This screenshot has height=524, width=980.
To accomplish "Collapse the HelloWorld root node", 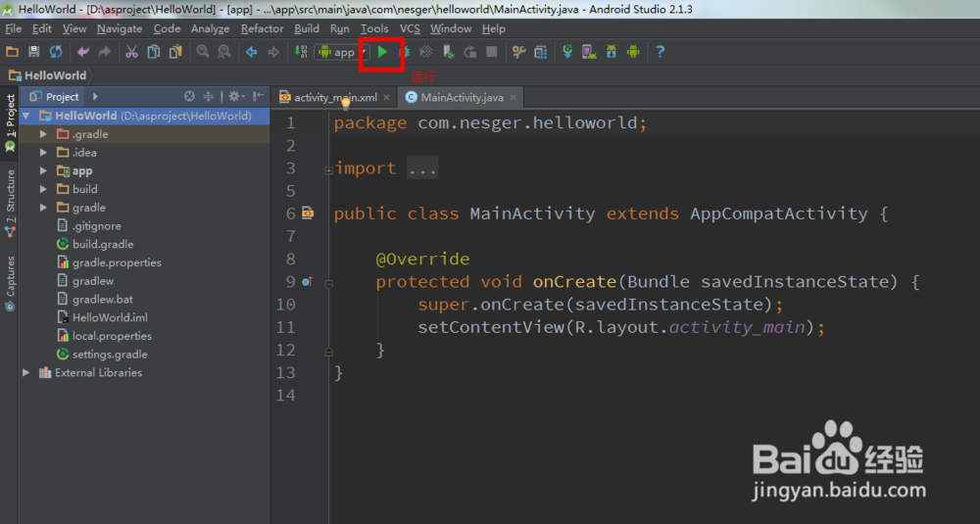I will pyautogui.click(x=26, y=116).
